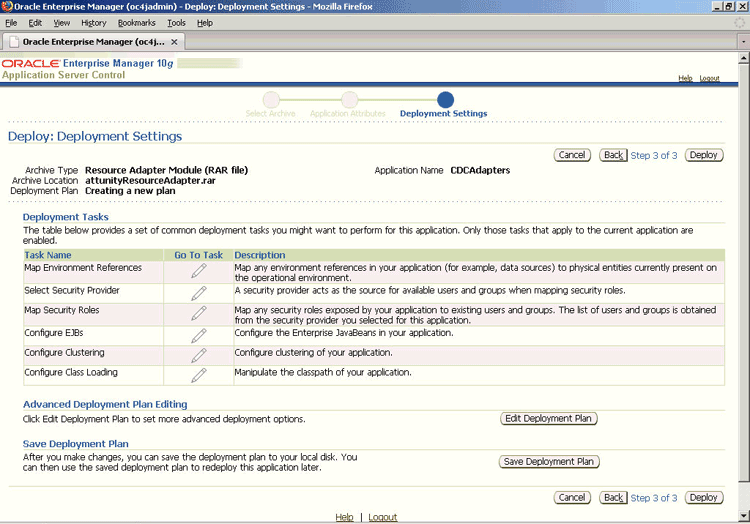Click the Deployment Tasks heading
Viewport: 750px width, 524px height.
(x=66, y=217)
